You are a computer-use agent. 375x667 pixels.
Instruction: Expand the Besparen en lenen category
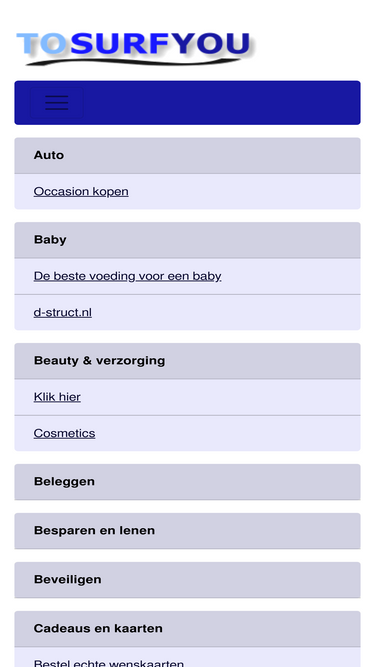point(188,531)
